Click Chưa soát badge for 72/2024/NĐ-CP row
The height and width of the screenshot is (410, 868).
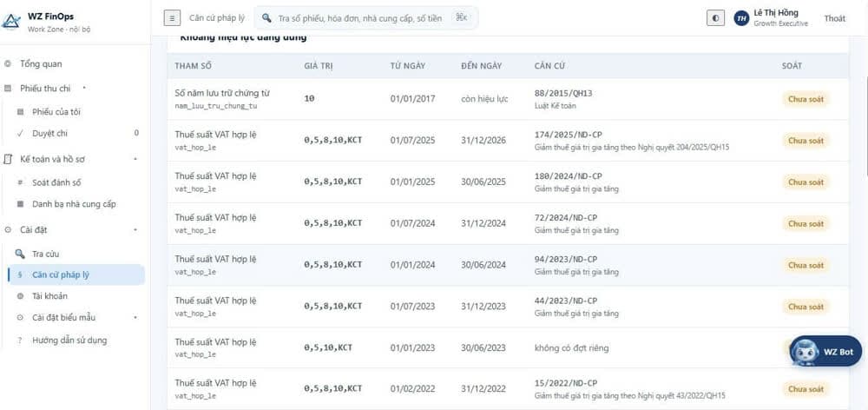tap(806, 224)
